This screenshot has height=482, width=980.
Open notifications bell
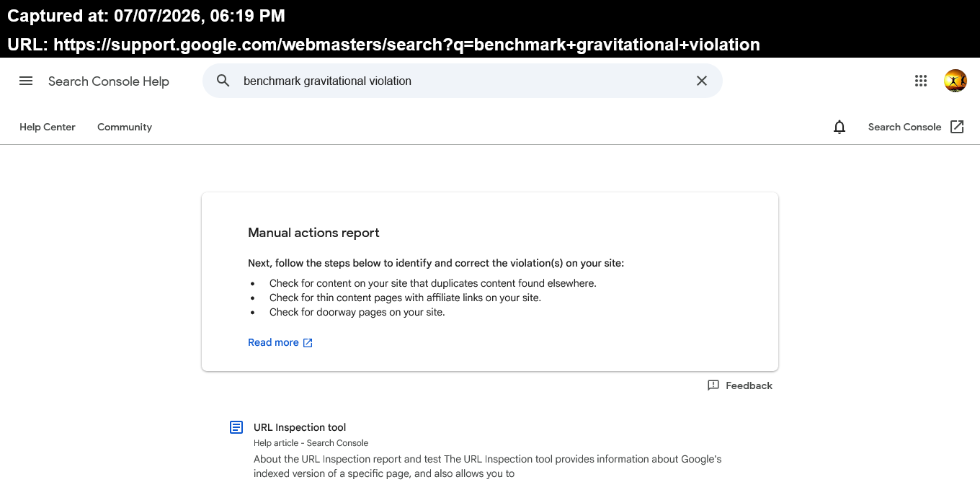839,127
